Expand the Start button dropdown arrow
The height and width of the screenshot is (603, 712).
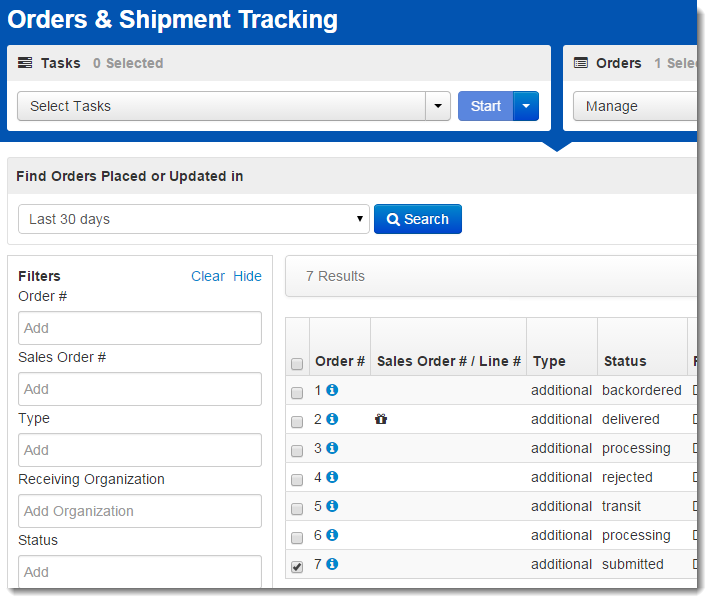[526, 106]
